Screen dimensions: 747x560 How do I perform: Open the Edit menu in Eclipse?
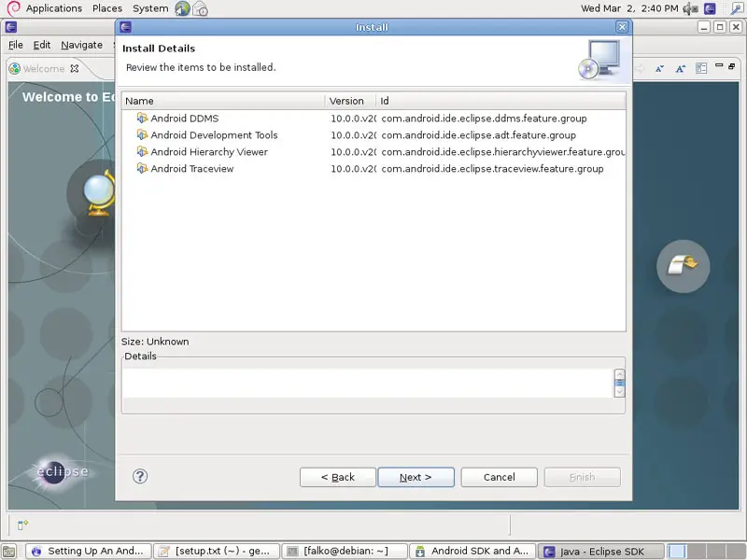tap(42, 45)
